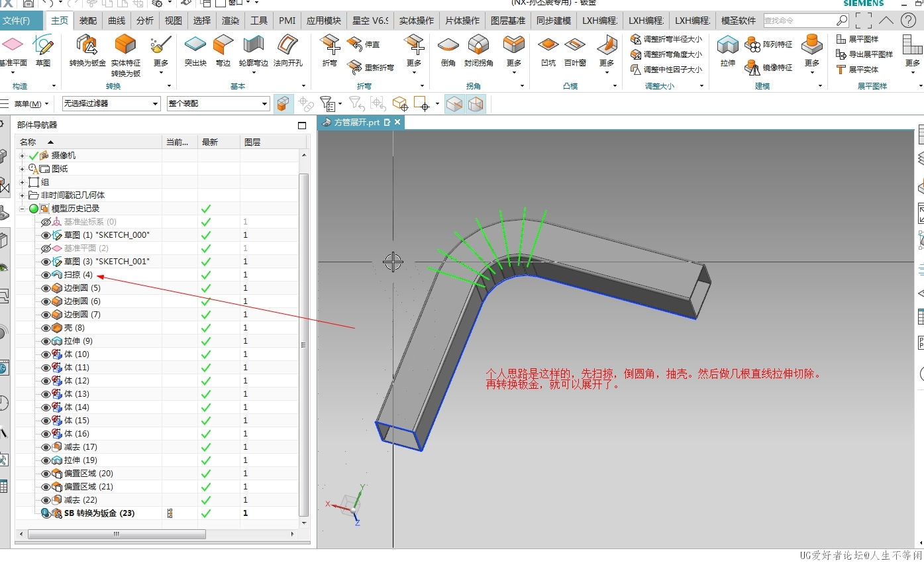Image resolution: width=924 pixels, height=563 pixels.
Task: Select the 凹坑 dimple tool
Action: pyautogui.click(x=548, y=52)
